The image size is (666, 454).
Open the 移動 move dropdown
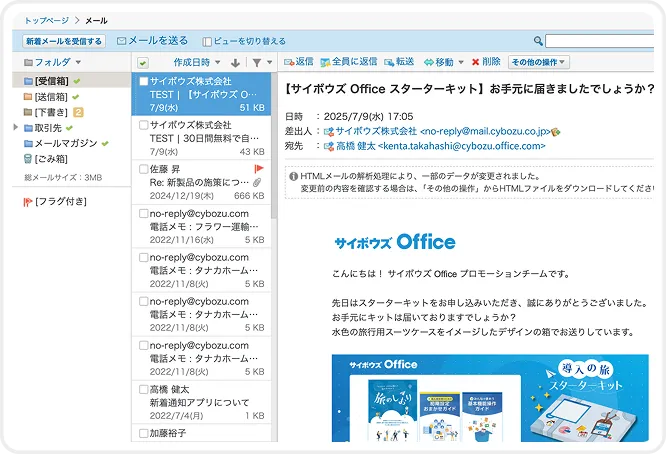click(x=444, y=62)
